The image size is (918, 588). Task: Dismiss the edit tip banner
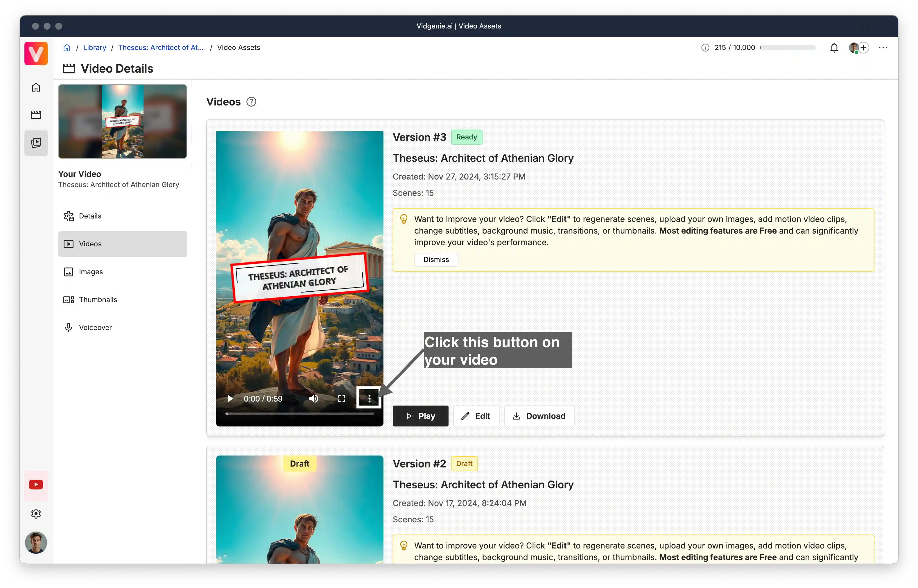(x=436, y=260)
